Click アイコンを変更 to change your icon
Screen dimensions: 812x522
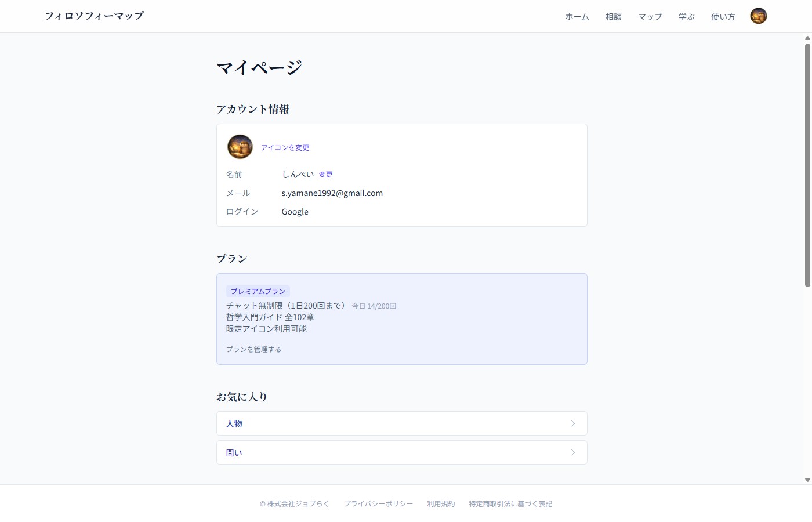285,147
